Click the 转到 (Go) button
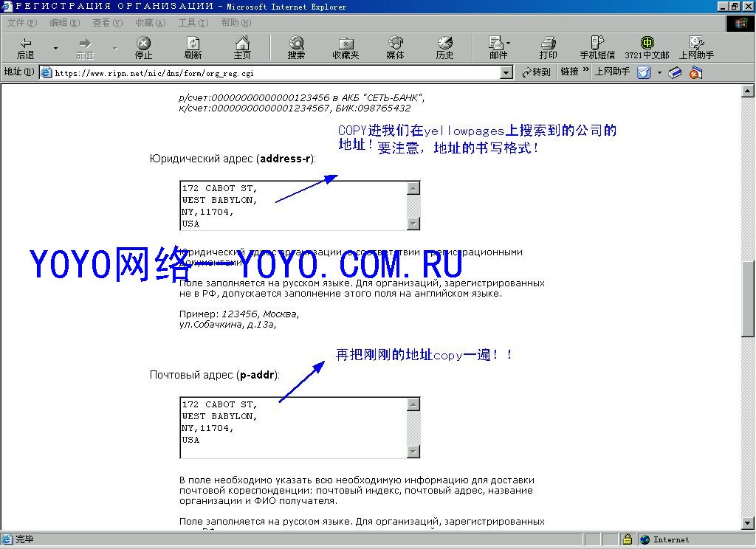Screen dimensions: 756x549 (536, 72)
